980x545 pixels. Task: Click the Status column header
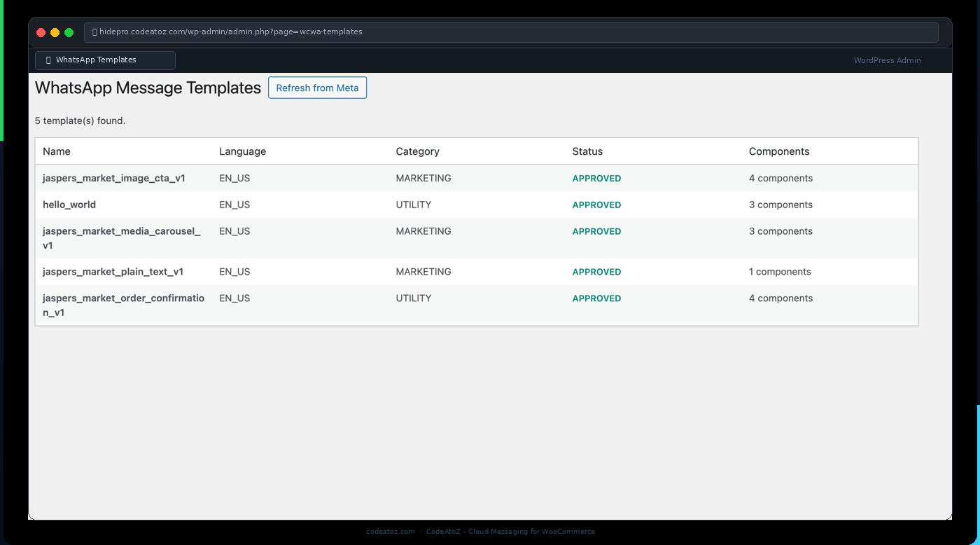coord(587,151)
